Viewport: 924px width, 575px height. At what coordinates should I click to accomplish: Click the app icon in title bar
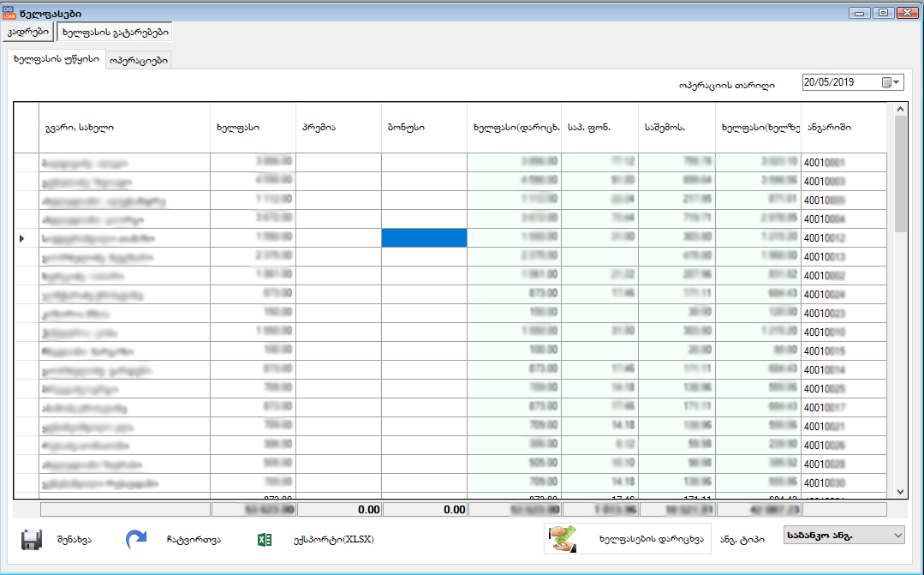coord(9,13)
